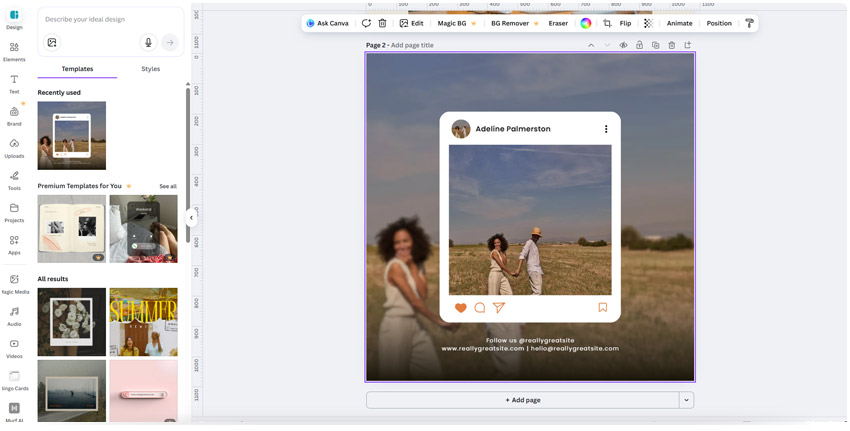Click the add image icon in prompt box
The image size is (850, 431).
coord(51,42)
